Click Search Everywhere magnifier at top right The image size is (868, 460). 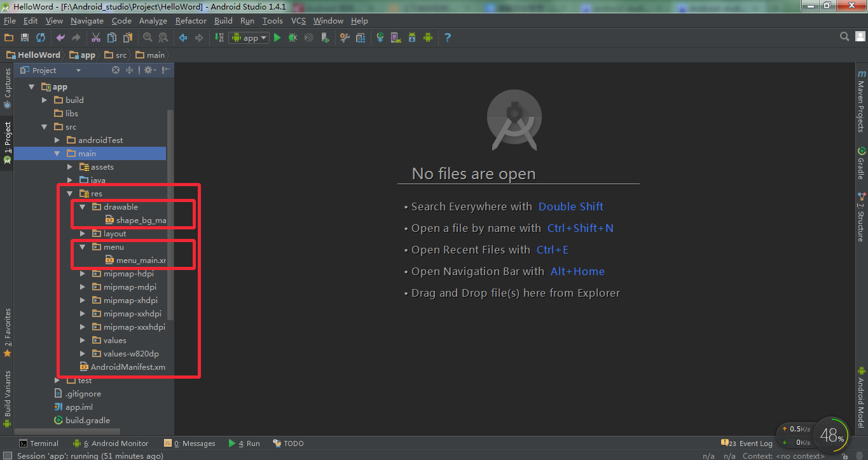(x=844, y=37)
